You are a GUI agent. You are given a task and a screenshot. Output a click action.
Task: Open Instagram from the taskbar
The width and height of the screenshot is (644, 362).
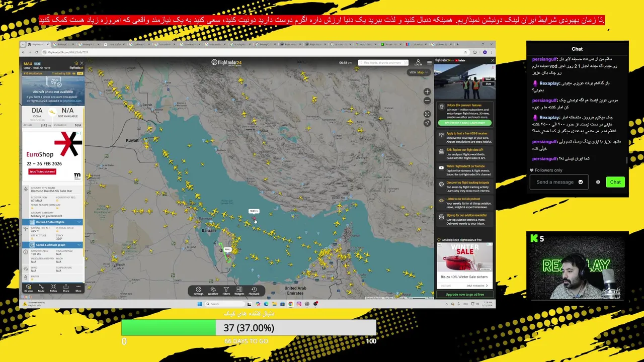tap(299, 304)
